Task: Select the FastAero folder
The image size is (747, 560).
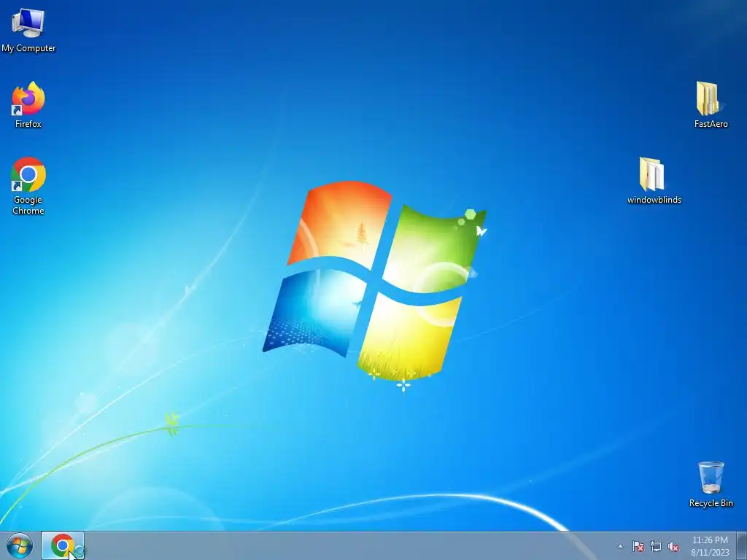Action: 711,105
